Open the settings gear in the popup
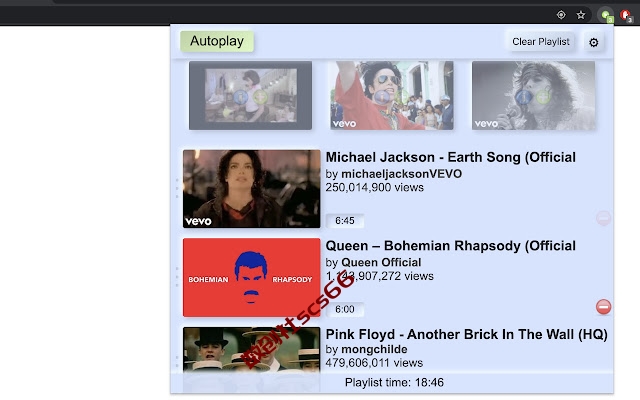Image resolution: width=640 pixels, height=400 pixels. 593,42
